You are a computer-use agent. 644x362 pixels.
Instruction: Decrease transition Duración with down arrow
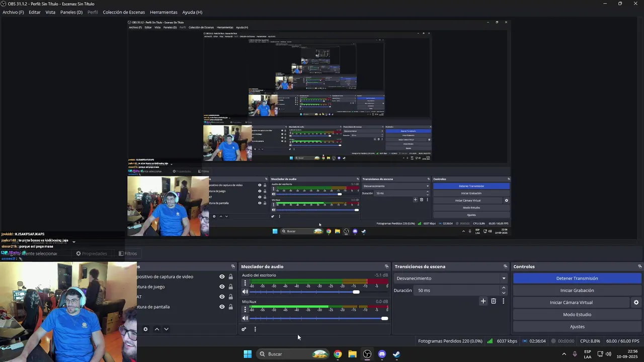(x=504, y=293)
